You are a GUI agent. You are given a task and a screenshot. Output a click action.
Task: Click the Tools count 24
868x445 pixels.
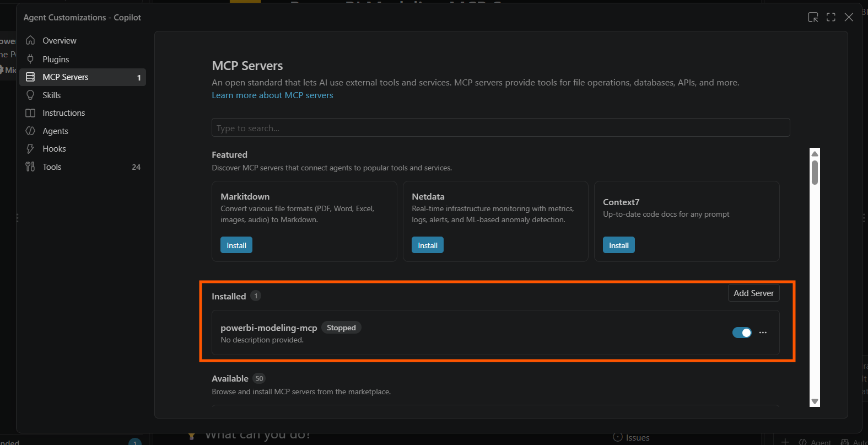136,167
